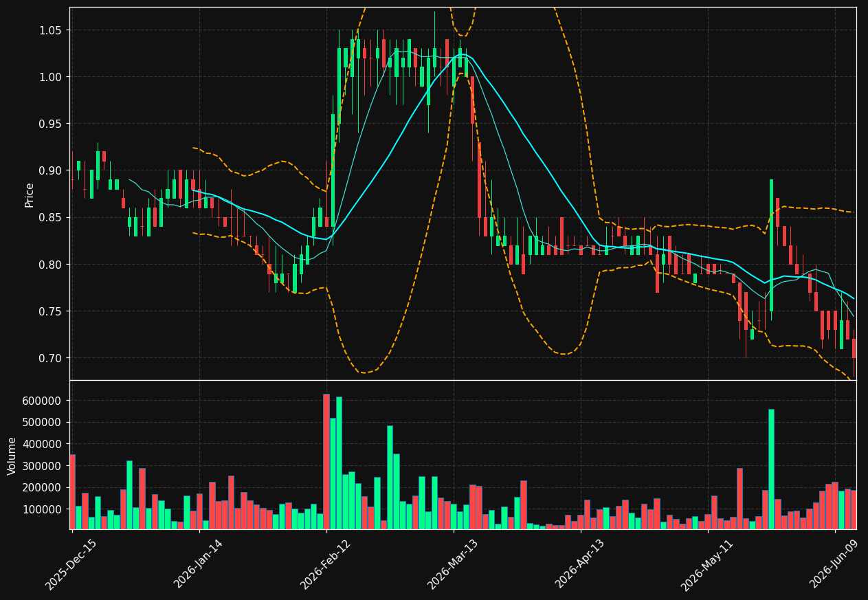This screenshot has width=868, height=600.
Task: Click the 1.05 price axis label
Action: (x=51, y=30)
